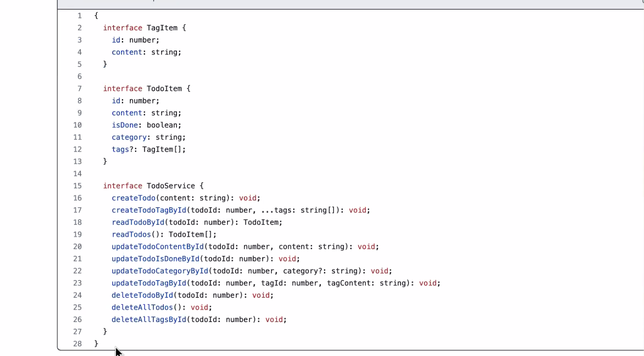
Task: Click the opening brace on line 1
Action: point(96,16)
